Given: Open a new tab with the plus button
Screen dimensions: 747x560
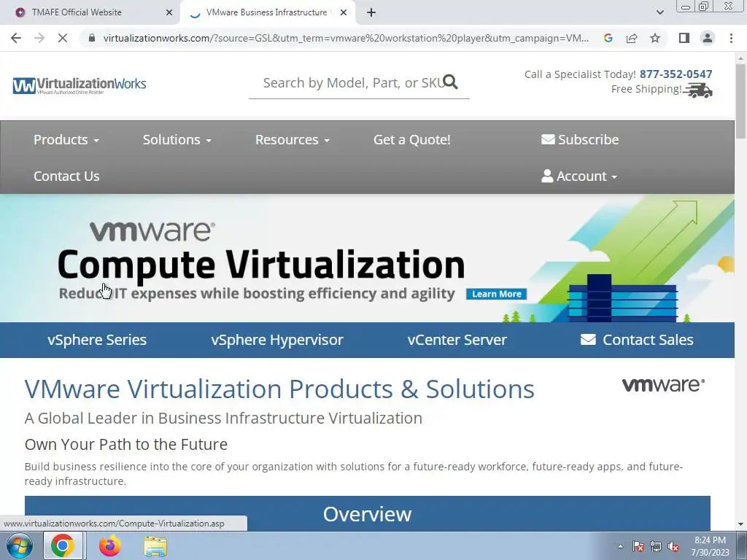Looking at the screenshot, I should (x=371, y=12).
